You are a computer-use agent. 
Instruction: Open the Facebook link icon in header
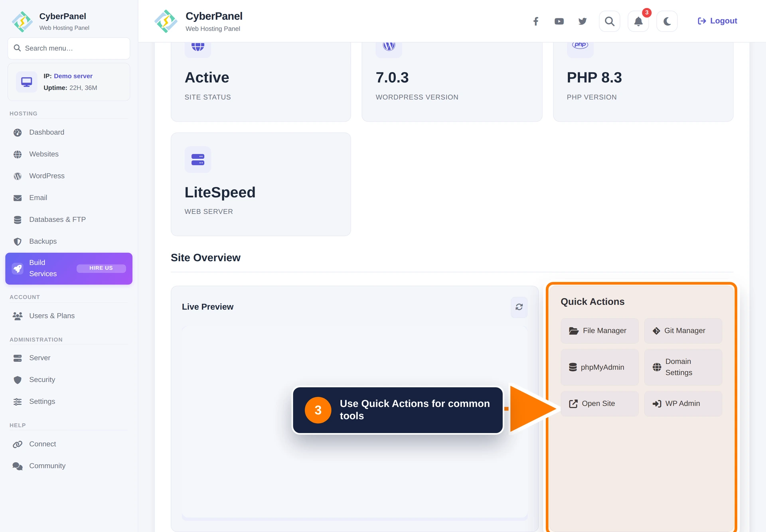point(536,21)
